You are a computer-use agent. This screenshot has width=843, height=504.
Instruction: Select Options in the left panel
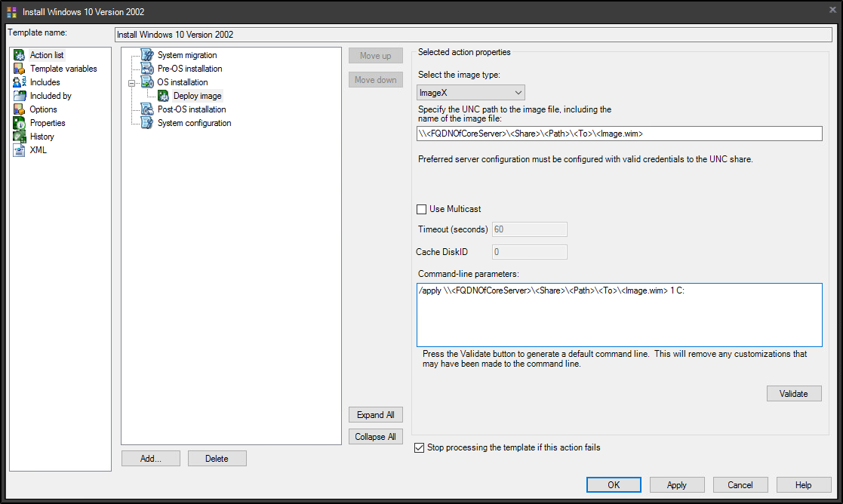[43, 109]
